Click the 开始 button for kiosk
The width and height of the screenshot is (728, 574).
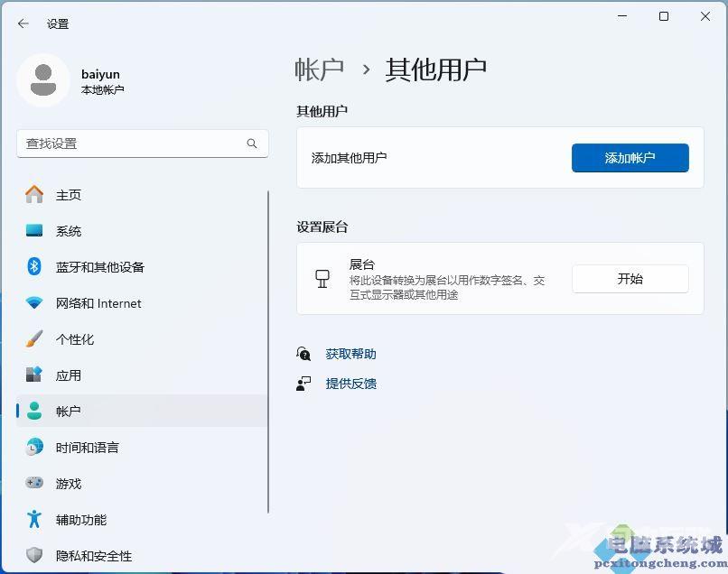630,279
